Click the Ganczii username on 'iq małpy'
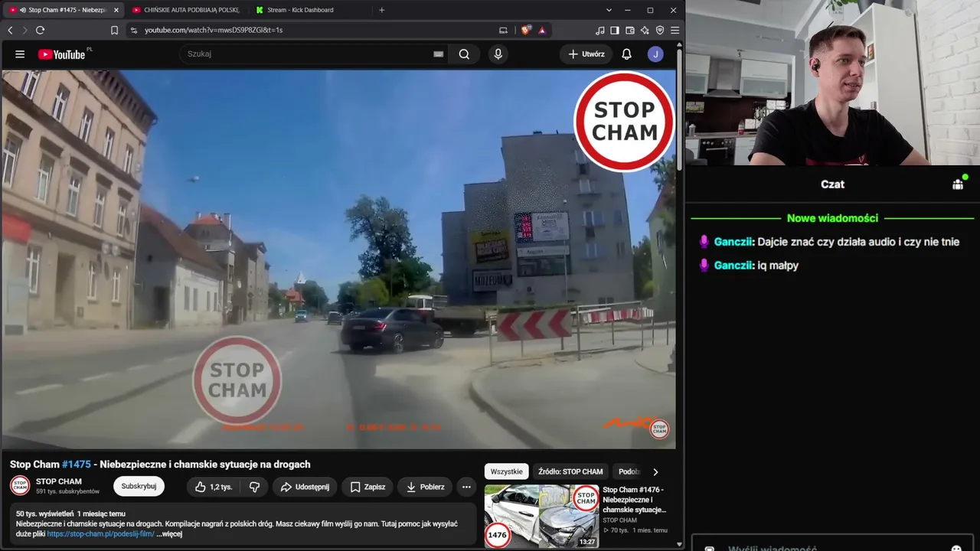 (734, 266)
